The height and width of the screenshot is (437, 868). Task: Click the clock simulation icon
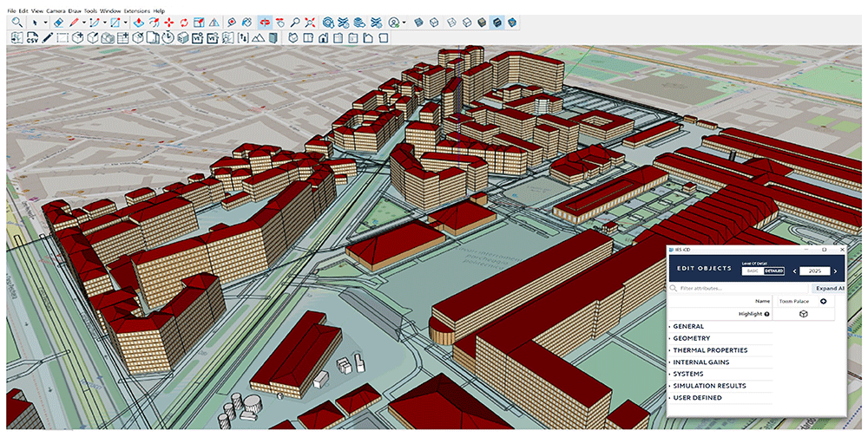(168, 37)
